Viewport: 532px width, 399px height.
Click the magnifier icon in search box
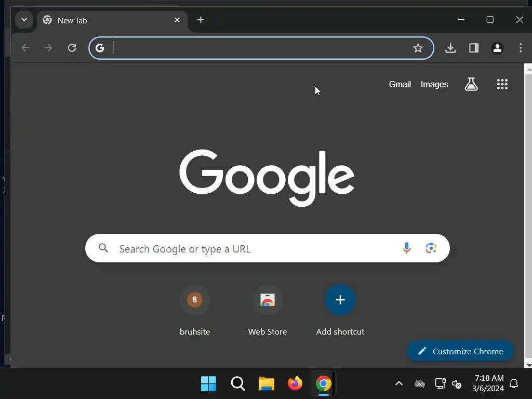click(x=103, y=248)
